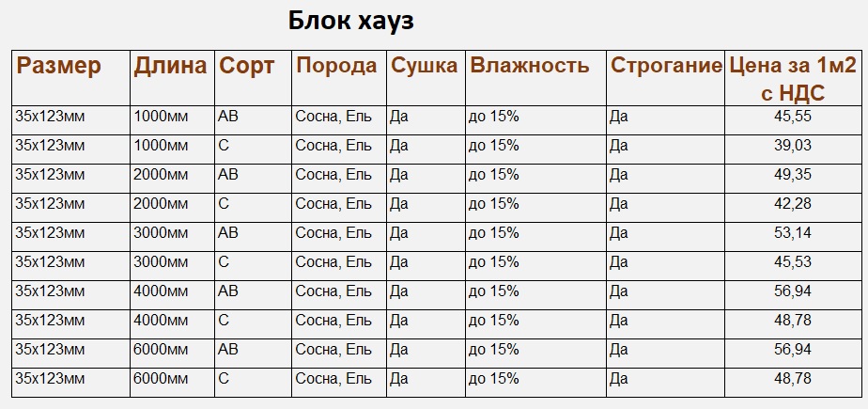Image resolution: width=868 pixels, height=409 pixels.
Task: Select the 'Строгание' column header
Action: pos(666,65)
